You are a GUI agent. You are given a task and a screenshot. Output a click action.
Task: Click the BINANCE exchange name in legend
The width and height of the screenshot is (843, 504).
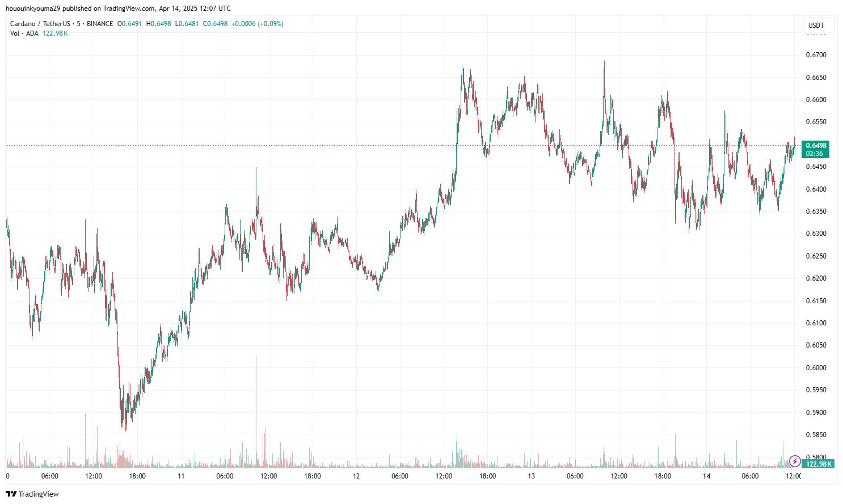click(x=100, y=24)
